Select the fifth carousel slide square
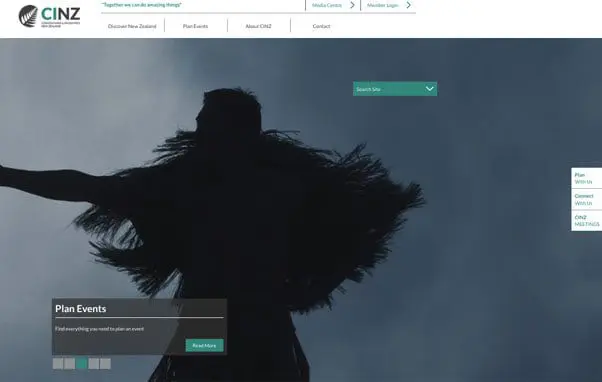Image resolution: width=602 pixels, height=382 pixels. [x=105, y=364]
